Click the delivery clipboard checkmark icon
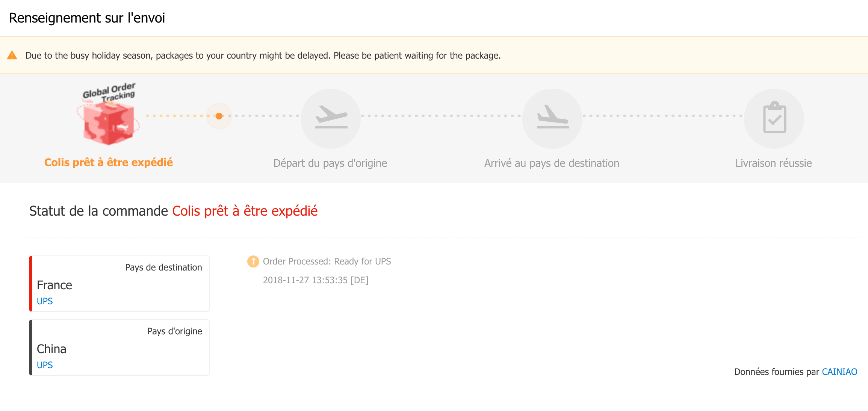The height and width of the screenshot is (411, 868). tap(774, 118)
